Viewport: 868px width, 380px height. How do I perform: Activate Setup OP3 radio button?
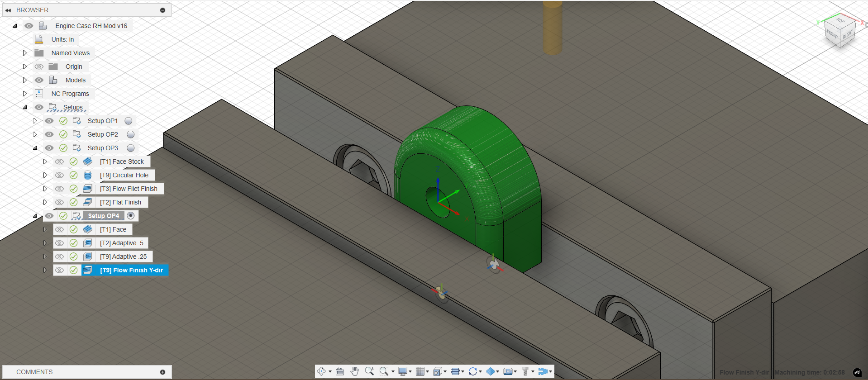pos(131,148)
